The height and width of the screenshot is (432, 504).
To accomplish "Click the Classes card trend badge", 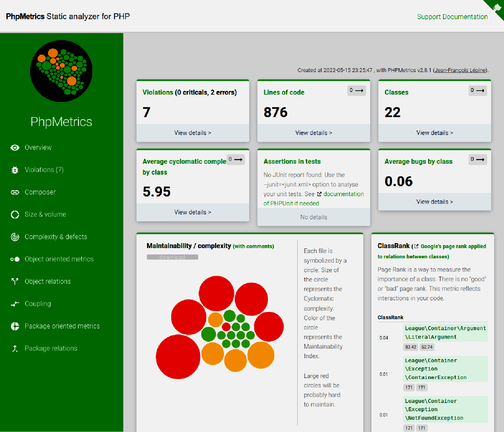I will [478, 90].
